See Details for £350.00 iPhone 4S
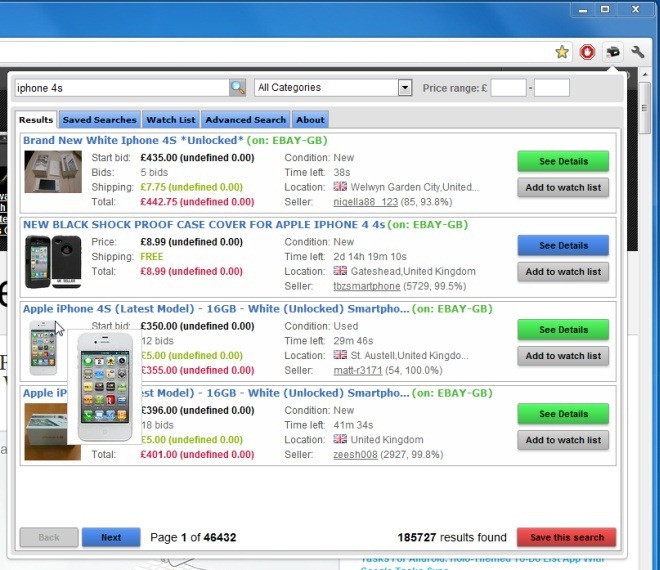The image size is (660, 570). (x=563, y=330)
